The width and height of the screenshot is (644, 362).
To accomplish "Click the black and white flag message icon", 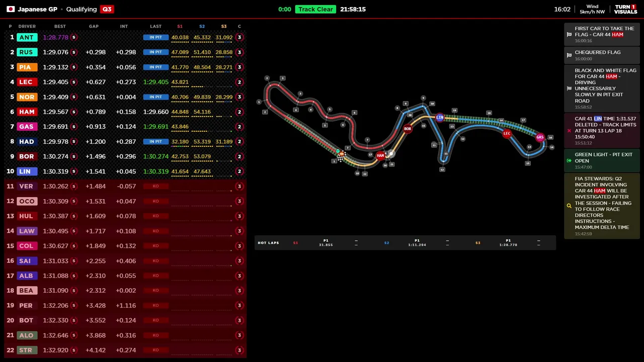I will tap(569, 88).
